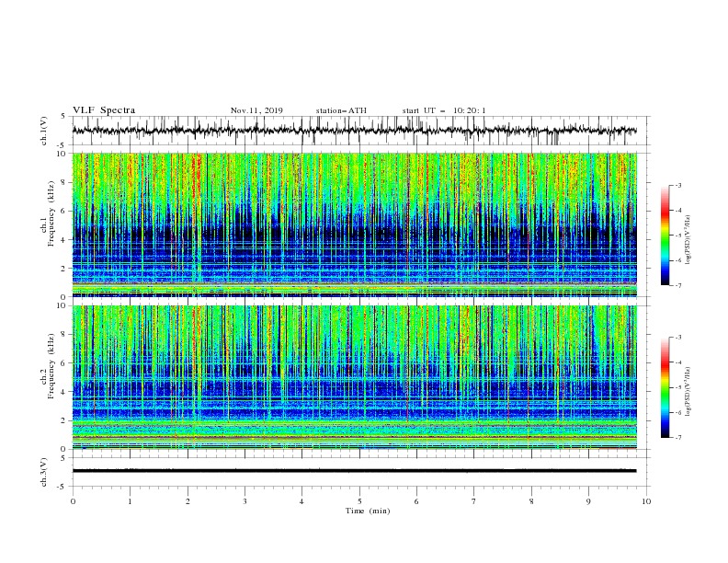
Task: Click the "Time (min)" axis title
Action: click(368, 511)
